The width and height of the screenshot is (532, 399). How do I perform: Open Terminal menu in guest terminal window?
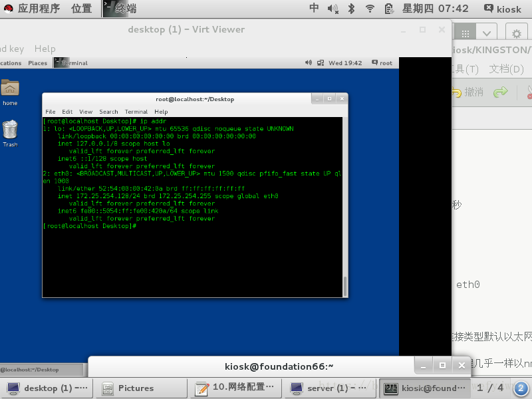(136, 112)
